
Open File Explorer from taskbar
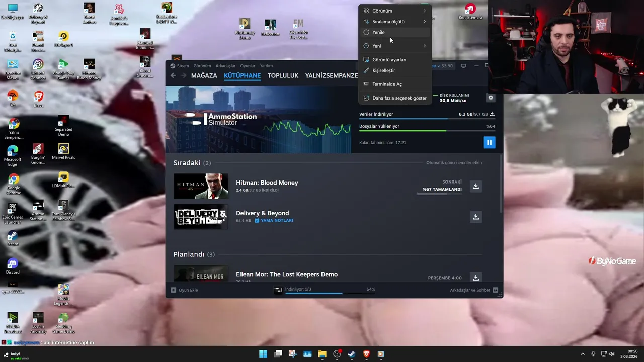point(322,354)
